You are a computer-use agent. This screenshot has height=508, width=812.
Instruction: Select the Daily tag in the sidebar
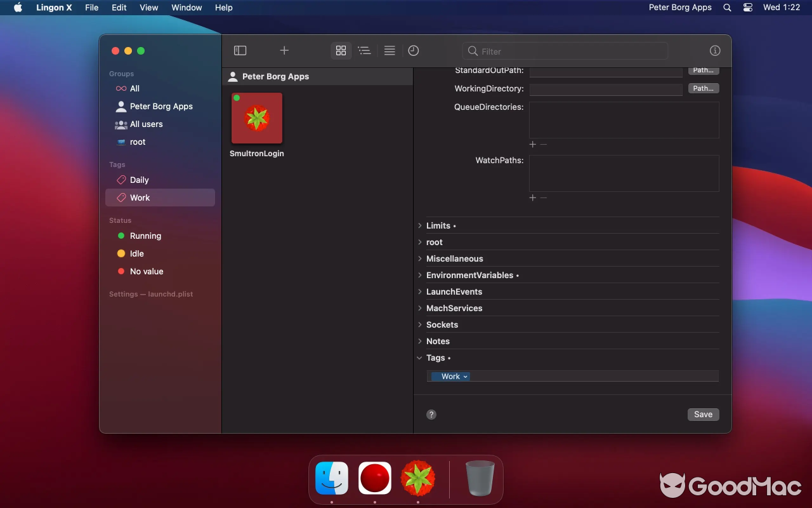[x=138, y=180]
